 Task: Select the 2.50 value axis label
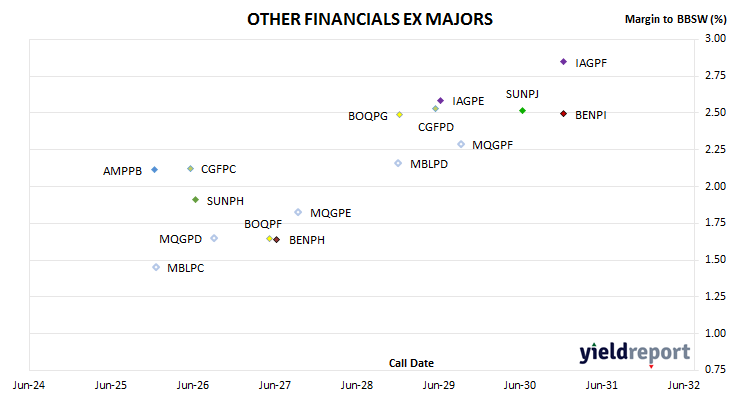click(x=715, y=112)
